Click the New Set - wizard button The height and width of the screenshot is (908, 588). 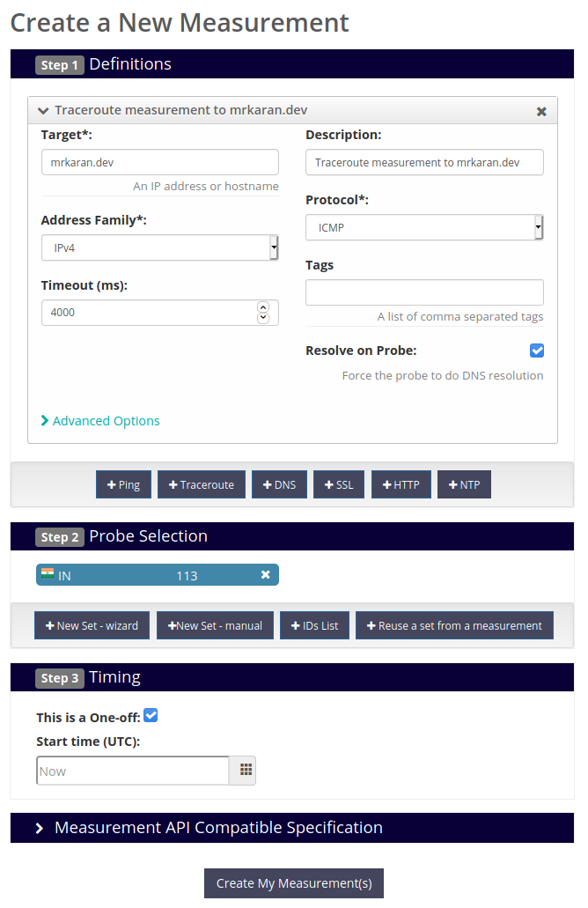click(x=92, y=625)
